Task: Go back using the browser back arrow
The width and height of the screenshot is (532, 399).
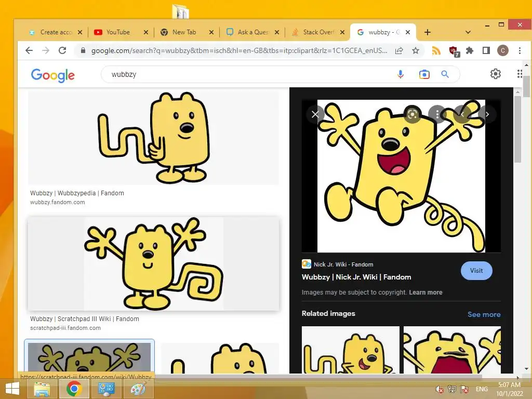Action: (x=29, y=50)
